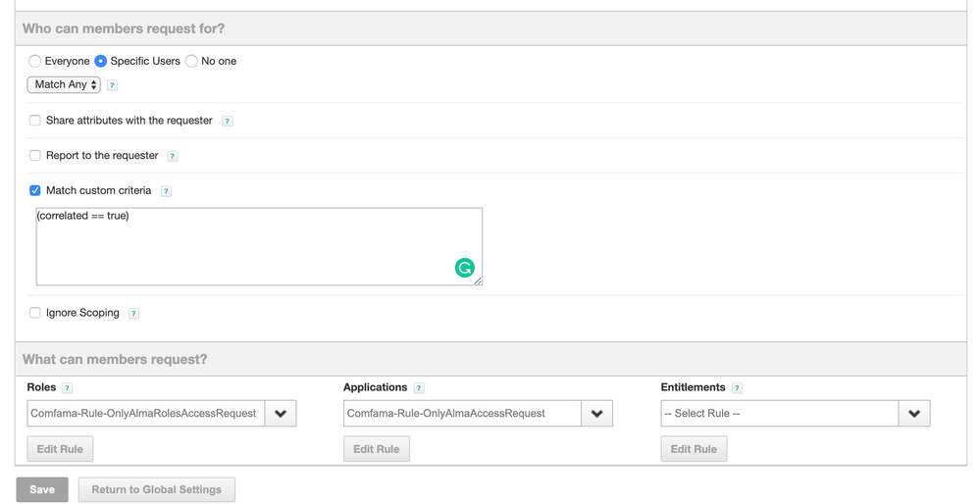Click help icon beside Report to the requester

[x=173, y=156]
